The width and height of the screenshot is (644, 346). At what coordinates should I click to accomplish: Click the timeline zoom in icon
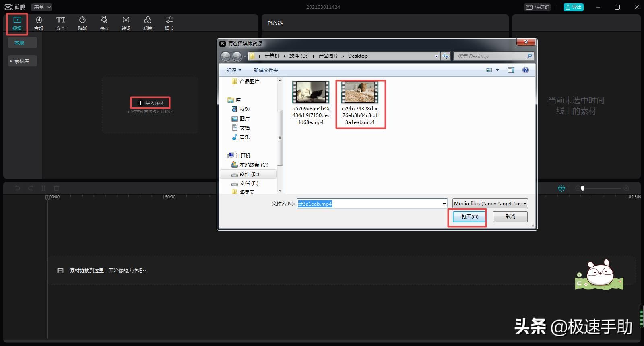(626, 188)
